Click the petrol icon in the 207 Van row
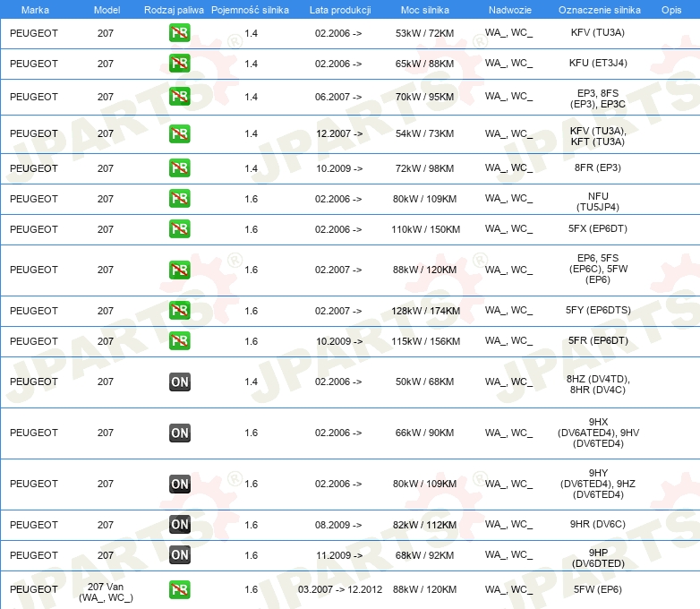Viewport: 700px width, 609px height. (x=179, y=590)
